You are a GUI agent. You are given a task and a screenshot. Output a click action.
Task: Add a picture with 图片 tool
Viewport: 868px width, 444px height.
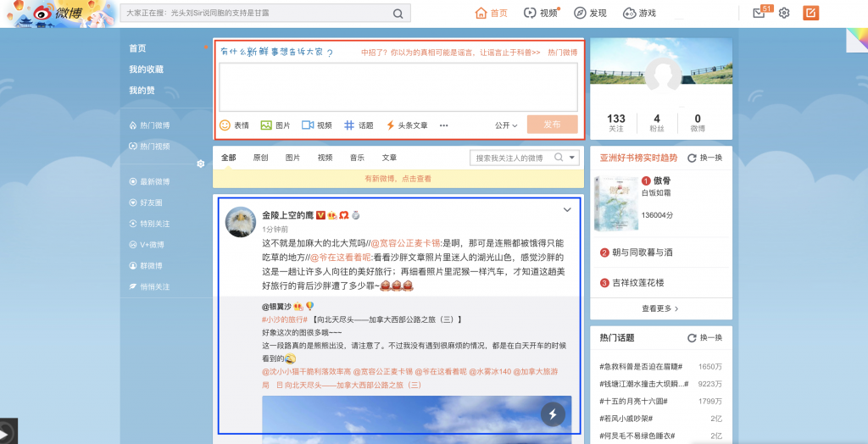coord(275,125)
